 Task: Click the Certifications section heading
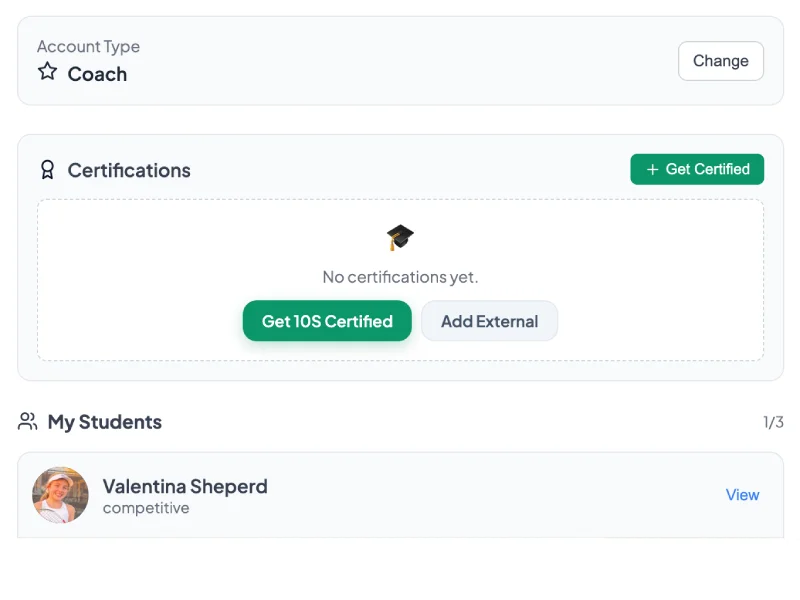pyautogui.click(x=129, y=170)
